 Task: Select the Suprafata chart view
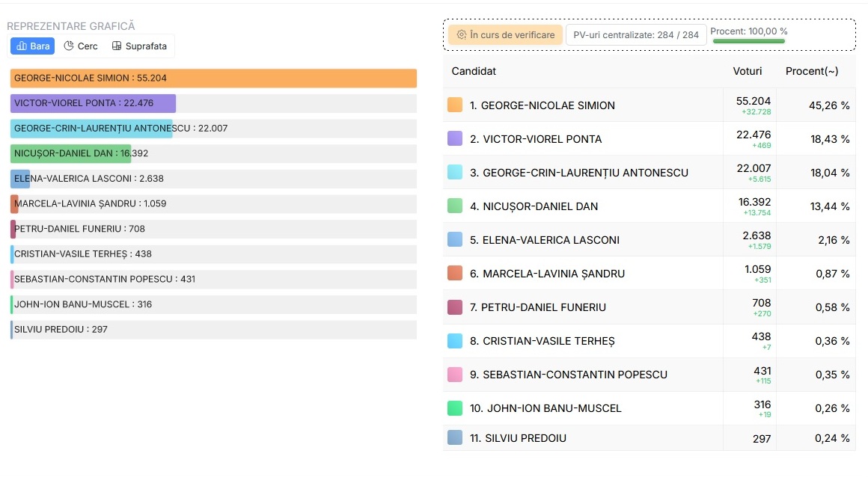(139, 46)
